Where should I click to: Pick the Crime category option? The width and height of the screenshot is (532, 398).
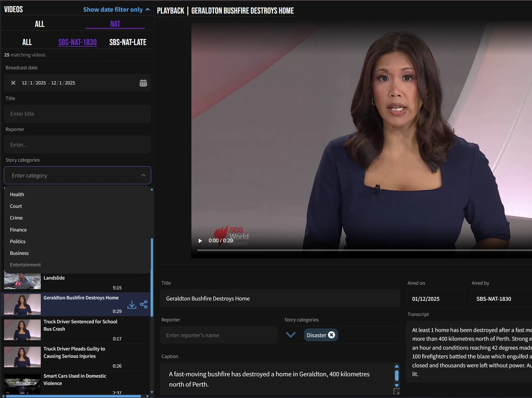coord(16,218)
